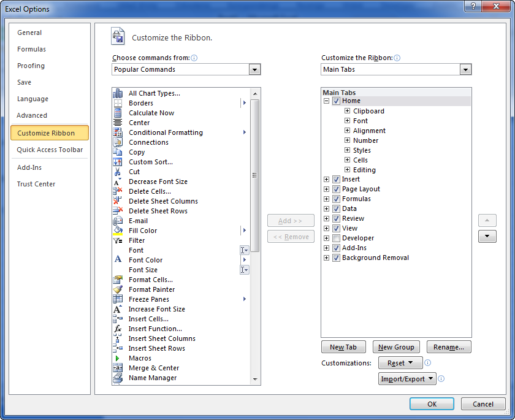Expand the Clipboard group
The width and height of the screenshot is (515, 420).
click(x=347, y=110)
